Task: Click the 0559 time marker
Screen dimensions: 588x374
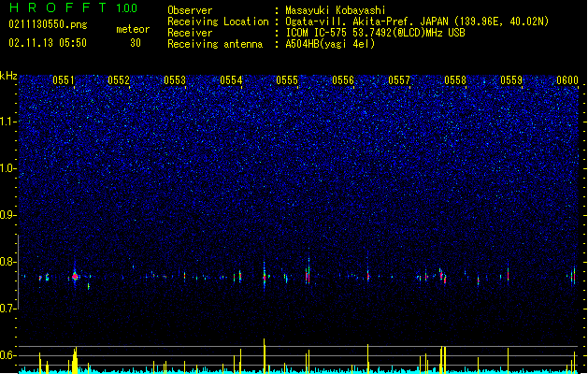Action: click(511, 80)
